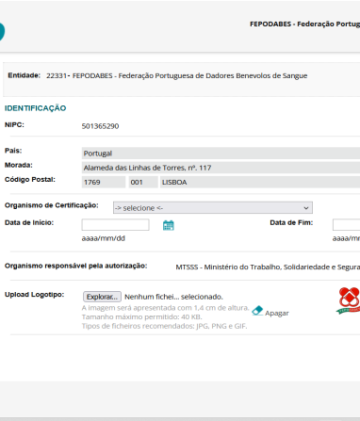Click the 'Tamanho máximo permitido: 40 KB' text
This screenshot has height=421, width=360.
(x=142, y=317)
